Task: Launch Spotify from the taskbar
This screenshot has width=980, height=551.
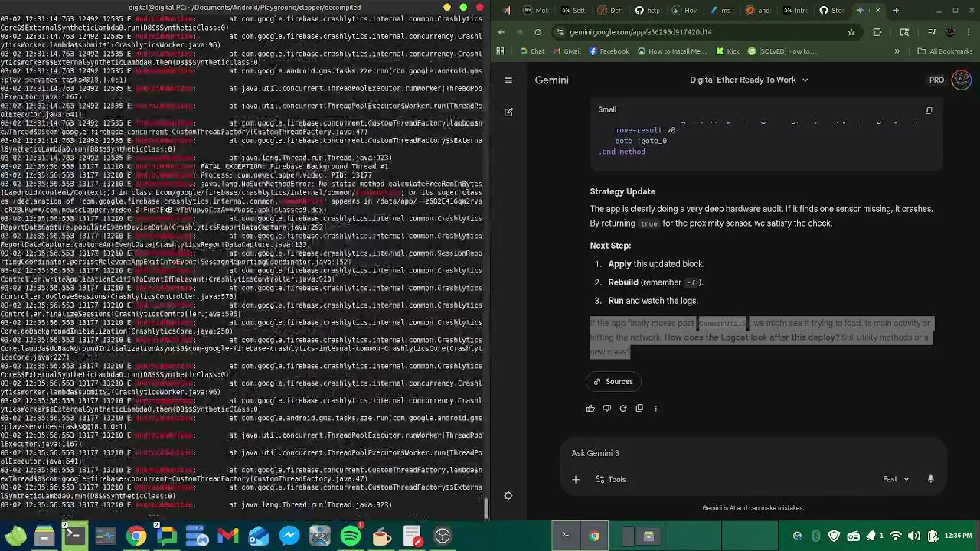Action: pos(350,536)
